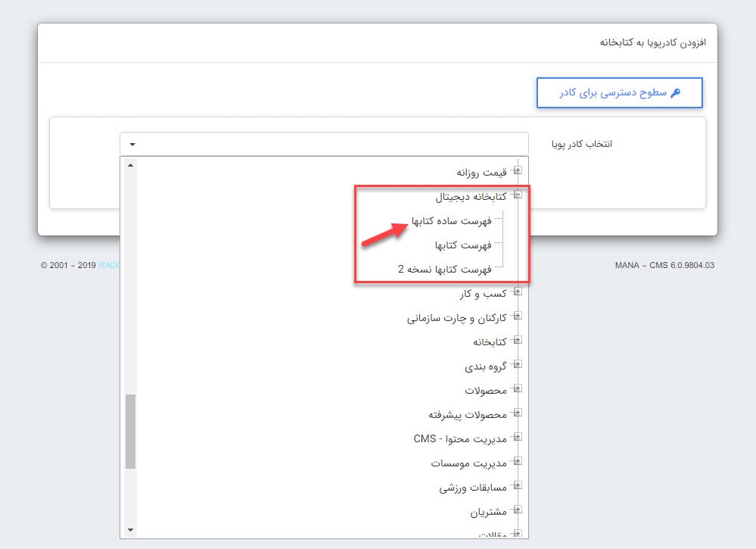Click the scrollbar down arrow

pos(130,530)
